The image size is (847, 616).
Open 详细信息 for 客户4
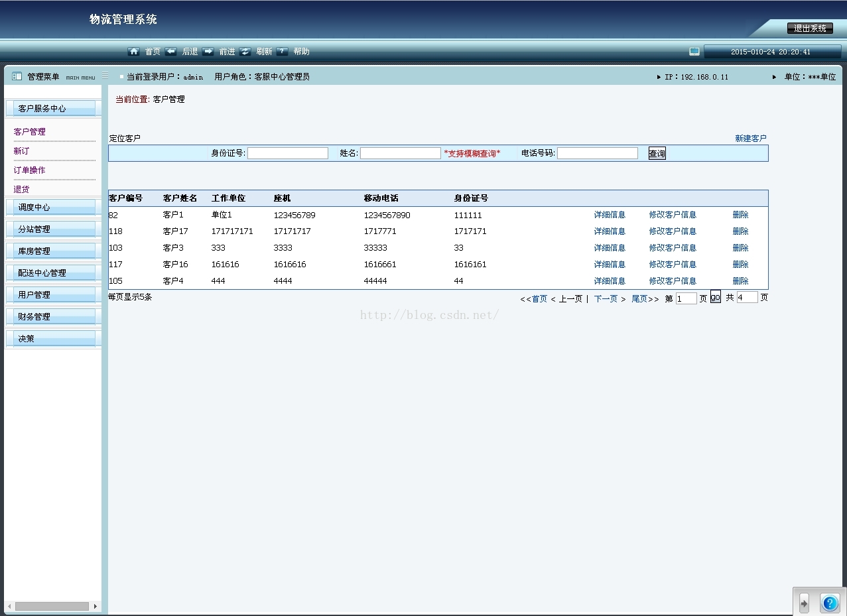610,281
